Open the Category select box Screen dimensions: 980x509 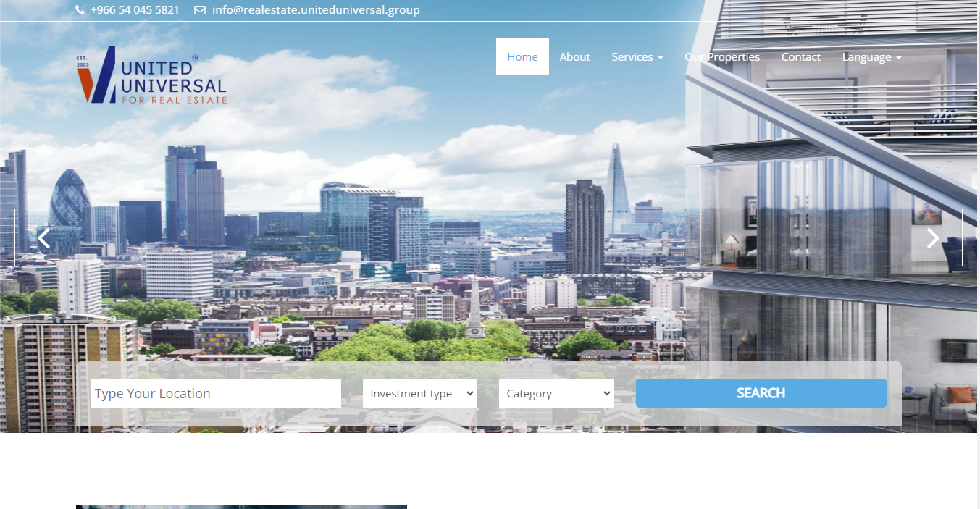556,393
